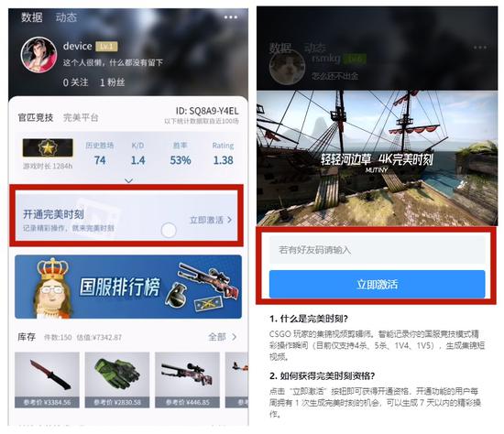Switch to the 动态 tab
This screenshot has height=434, width=504.
tap(66, 17)
